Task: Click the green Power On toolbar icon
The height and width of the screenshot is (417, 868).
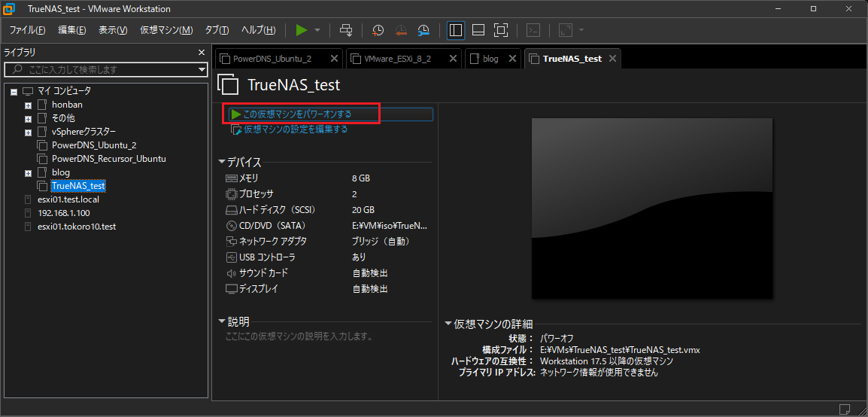Action: 301,30
